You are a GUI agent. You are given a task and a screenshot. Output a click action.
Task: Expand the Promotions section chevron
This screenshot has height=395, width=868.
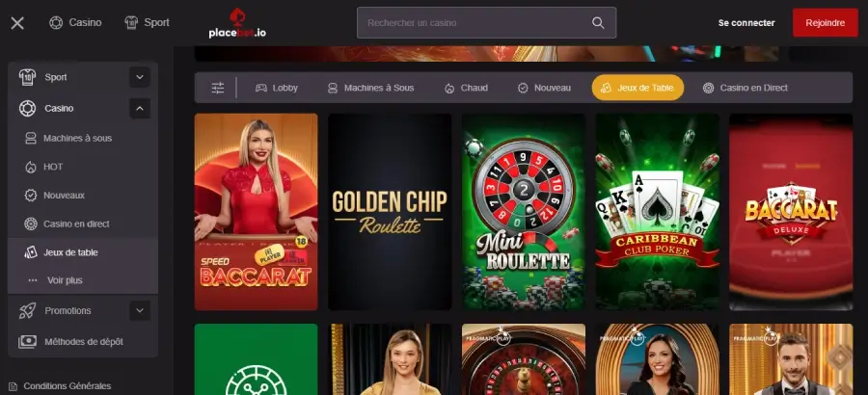(140, 311)
